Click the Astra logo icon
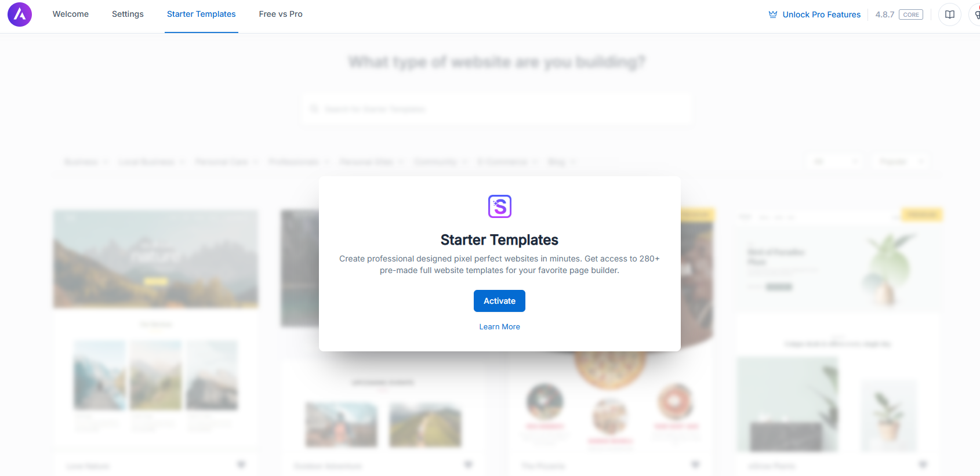Viewport: 980px width, 476px height. [20, 14]
